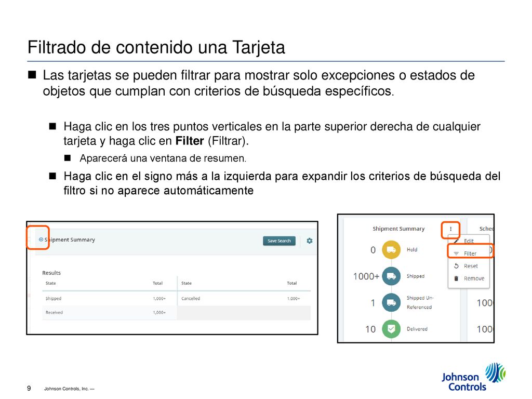Click the pencil icon beside Edit

click(456, 241)
